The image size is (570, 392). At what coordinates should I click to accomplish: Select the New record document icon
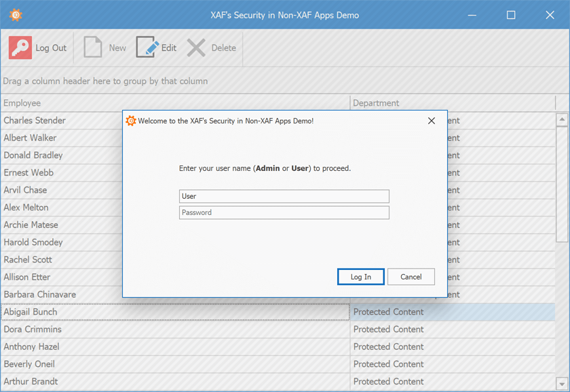coord(92,47)
